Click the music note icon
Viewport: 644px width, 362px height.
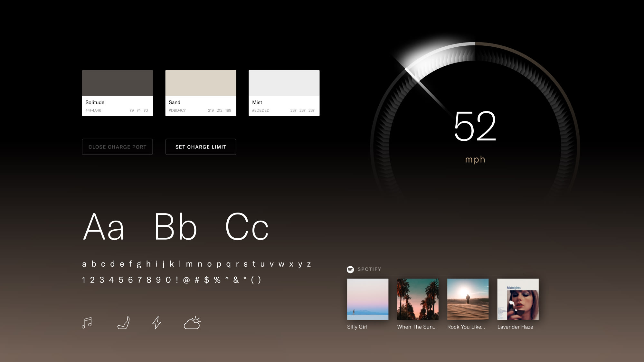point(87,322)
